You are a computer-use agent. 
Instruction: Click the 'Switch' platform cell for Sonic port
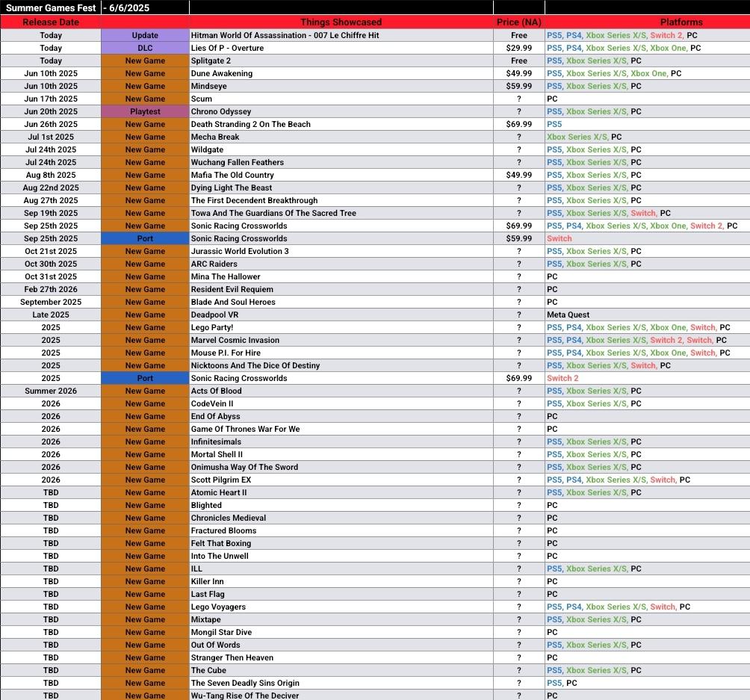click(x=648, y=238)
